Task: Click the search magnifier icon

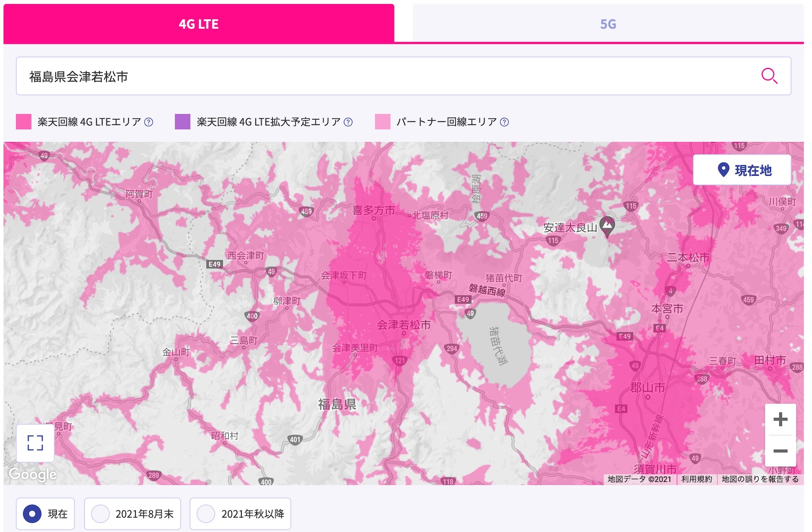Action: (x=769, y=76)
